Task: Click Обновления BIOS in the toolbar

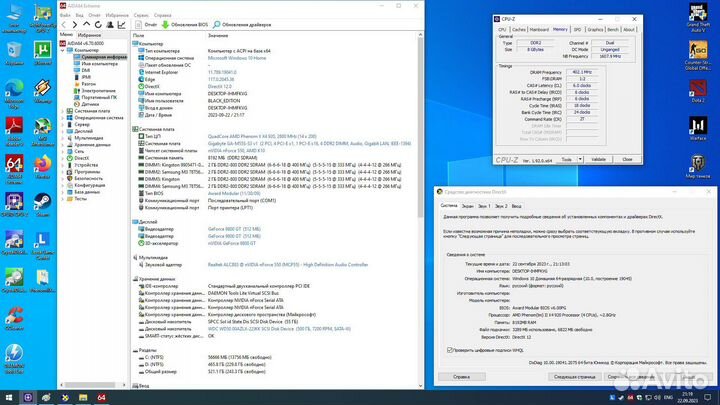Action: click(x=185, y=25)
